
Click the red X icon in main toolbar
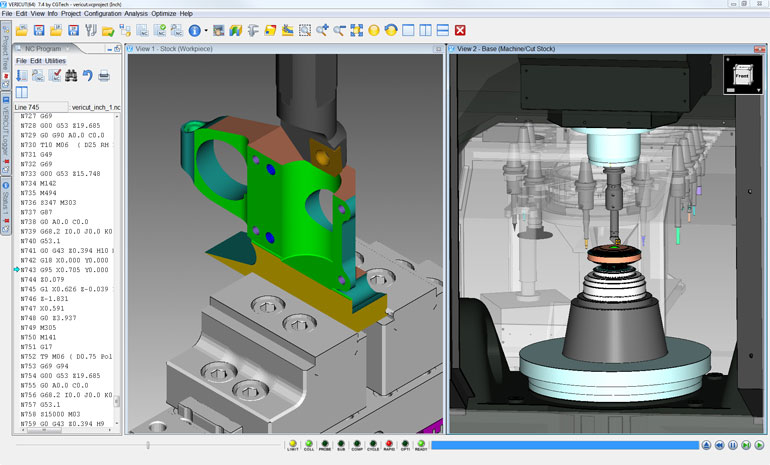pos(460,31)
